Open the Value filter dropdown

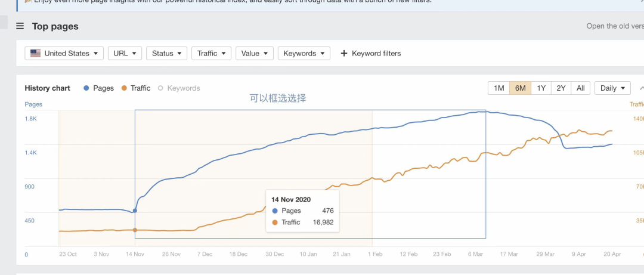pos(255,54)
